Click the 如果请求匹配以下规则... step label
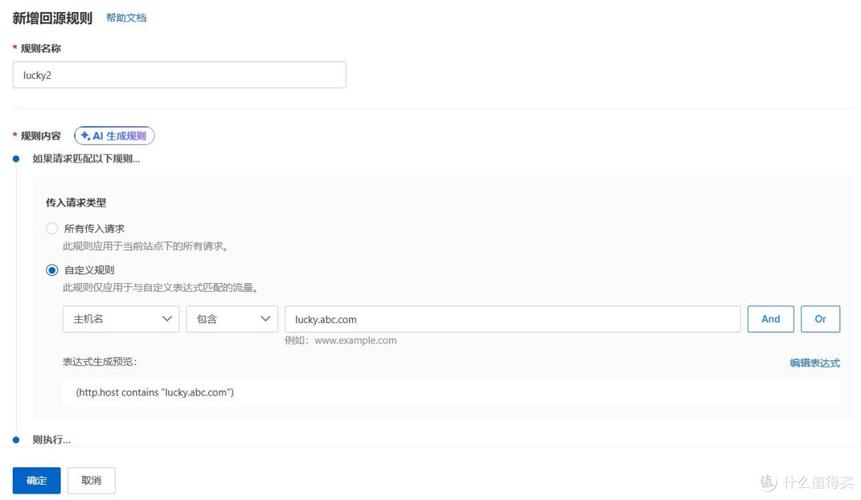The width and height of the screenshot is (861, 500). click(x=86, y=159)
